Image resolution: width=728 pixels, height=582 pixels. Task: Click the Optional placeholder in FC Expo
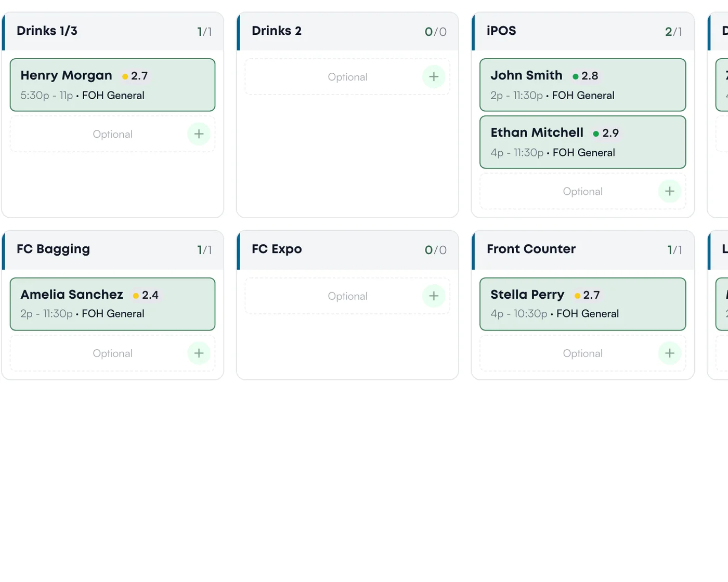coord(347,296)
